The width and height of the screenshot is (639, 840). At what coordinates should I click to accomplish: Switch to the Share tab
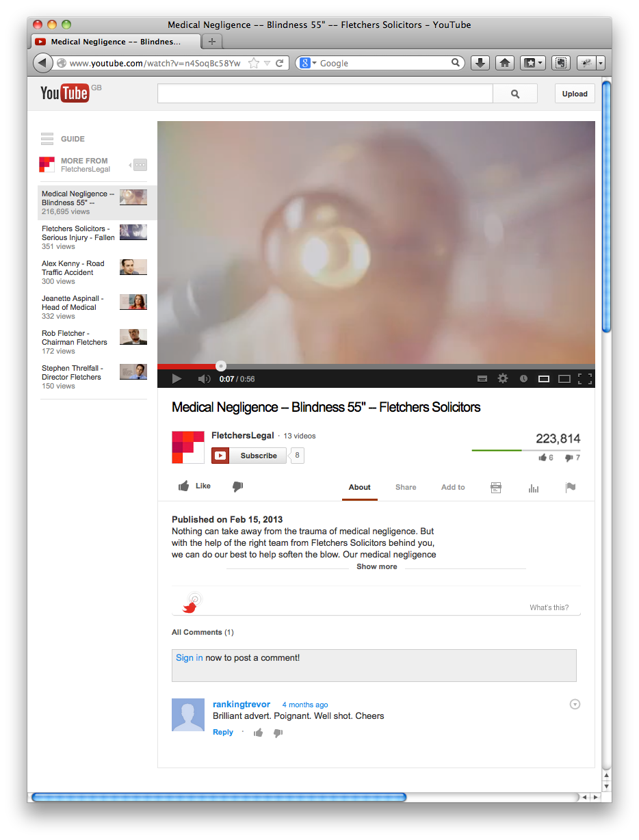(x=406, y=487)
